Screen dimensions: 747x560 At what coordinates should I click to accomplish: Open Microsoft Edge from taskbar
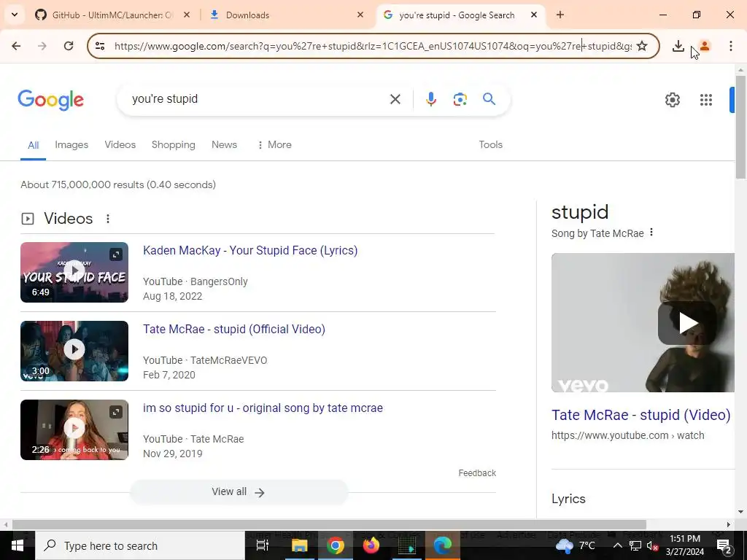pos(443,545)
